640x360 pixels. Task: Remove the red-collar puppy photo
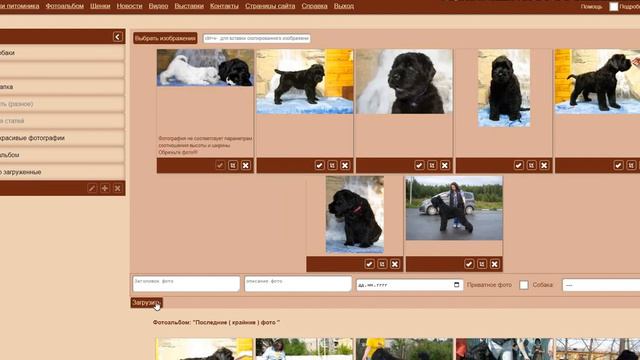395,264
